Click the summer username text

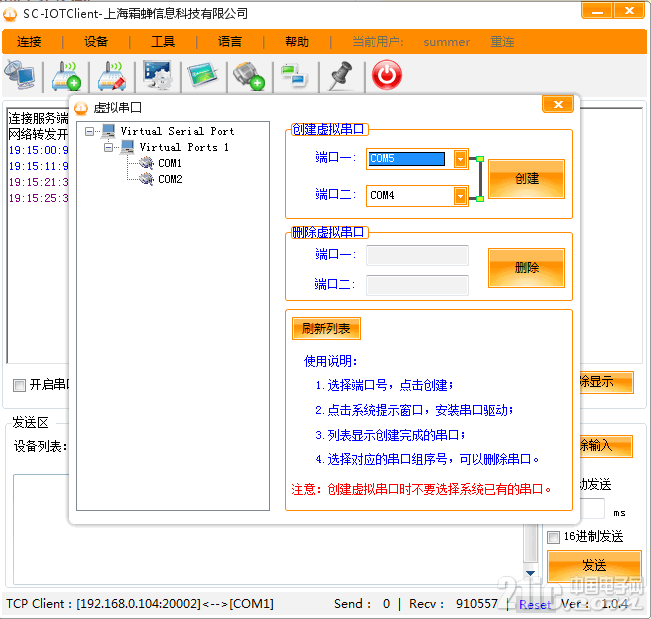(447, 42)
